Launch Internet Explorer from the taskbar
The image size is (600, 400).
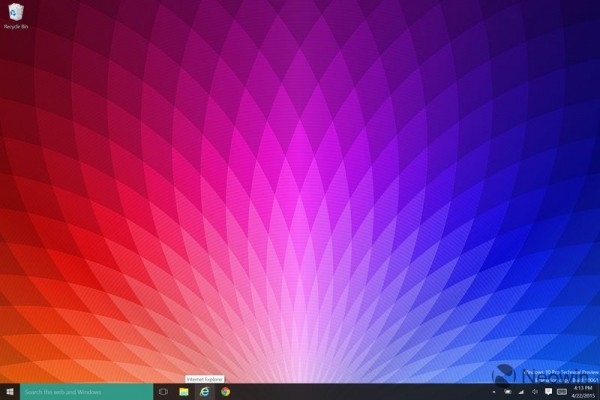point(205,392)
